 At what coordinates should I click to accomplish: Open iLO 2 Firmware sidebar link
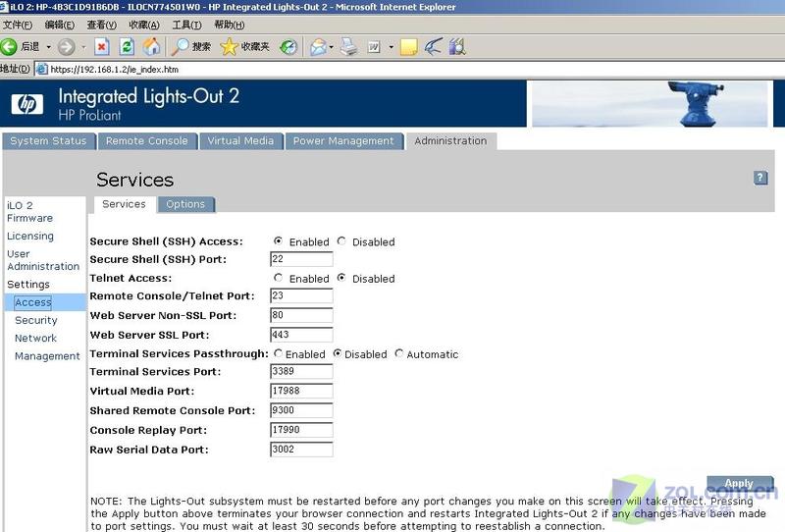coord(29,212)
